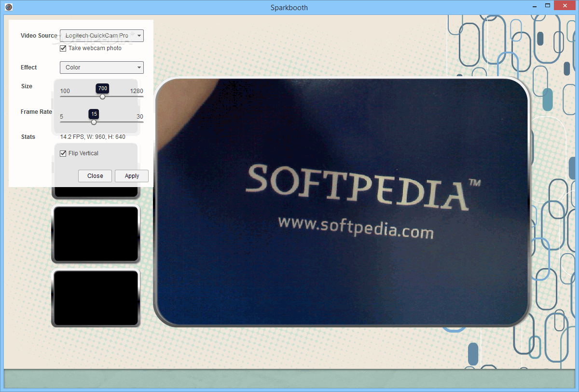Click the Size slider handle at 700
Image resolution: width=579 pixels, height=392 pixels.
pyautogui.click(x=102, y=96)
